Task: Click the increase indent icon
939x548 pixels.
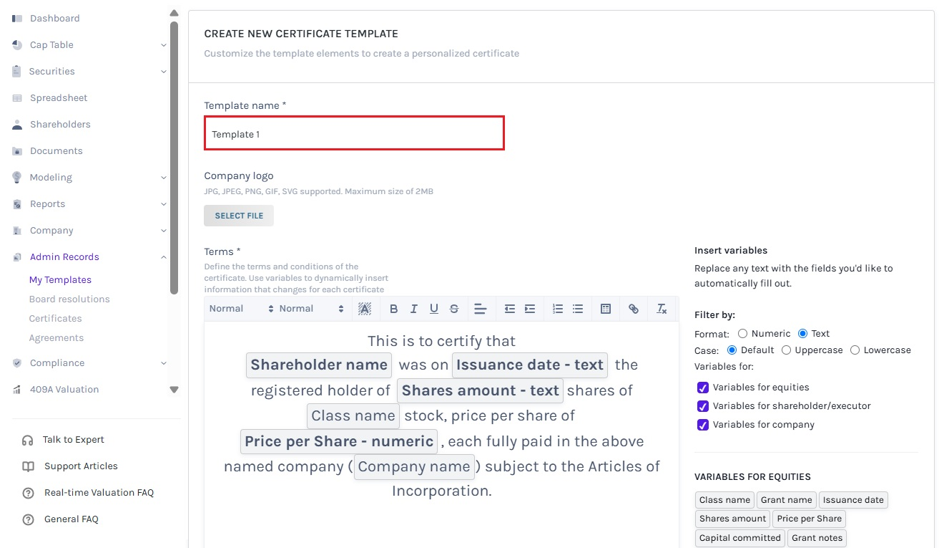Action: (x=529, y=309)
